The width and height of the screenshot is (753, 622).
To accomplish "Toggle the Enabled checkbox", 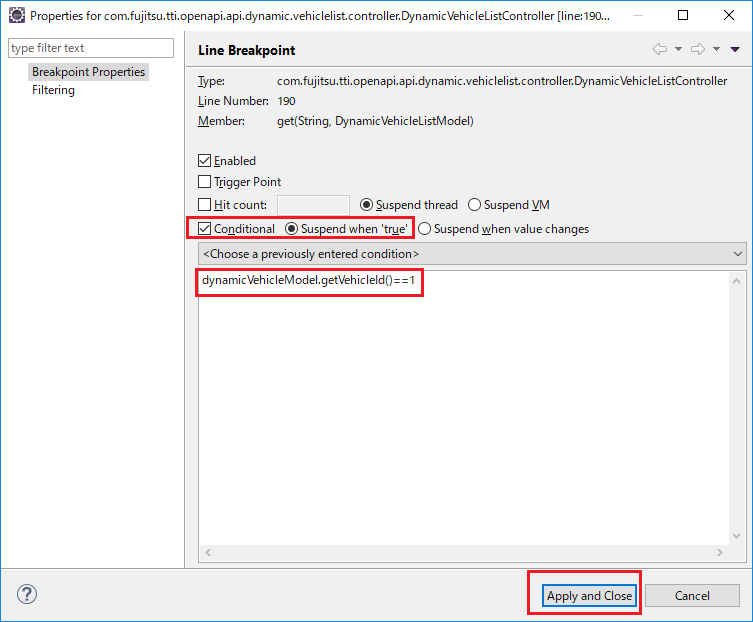I will point(205,160).
